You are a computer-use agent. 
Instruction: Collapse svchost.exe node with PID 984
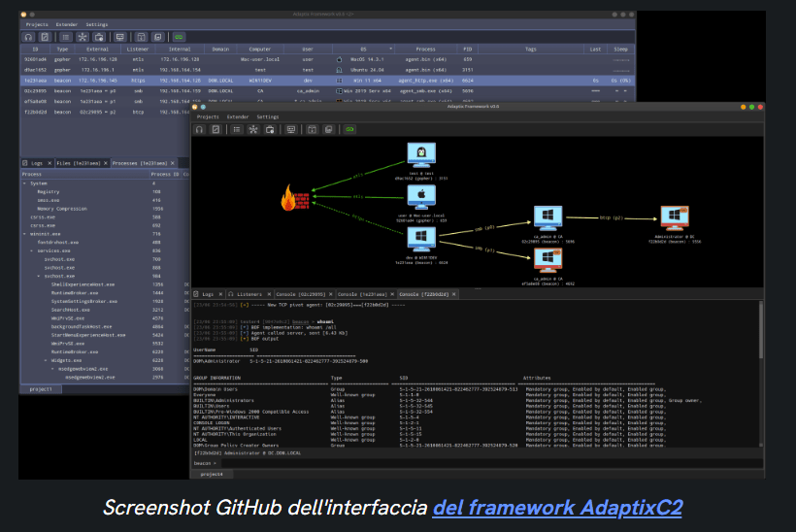(39, 276)
